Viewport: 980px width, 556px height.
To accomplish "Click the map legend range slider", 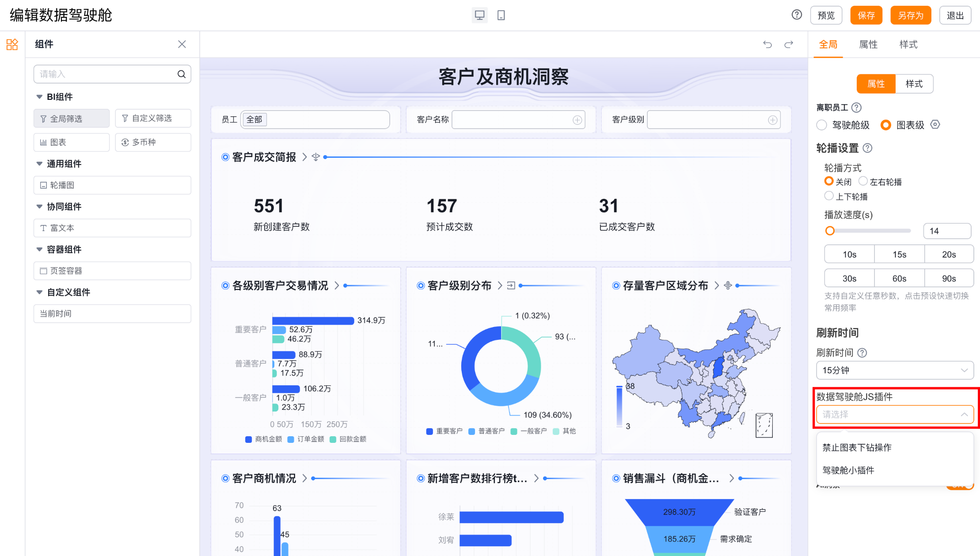I will (619, 406).
